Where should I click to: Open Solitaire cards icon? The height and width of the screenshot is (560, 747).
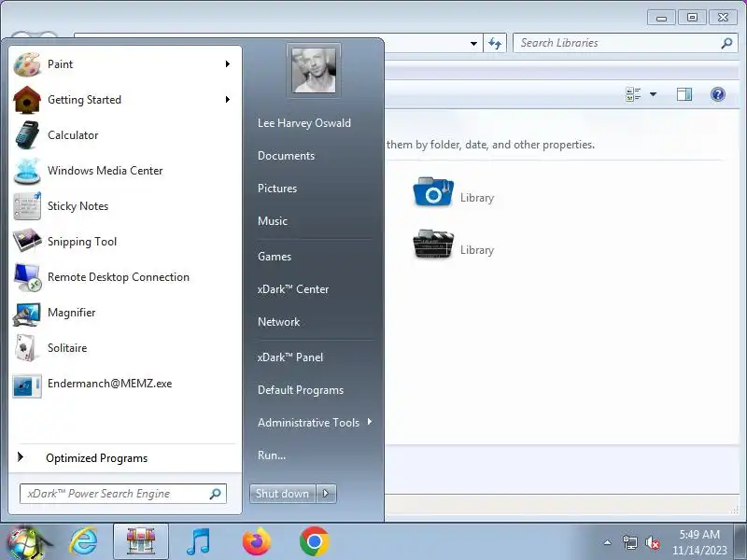coord(27,348)
